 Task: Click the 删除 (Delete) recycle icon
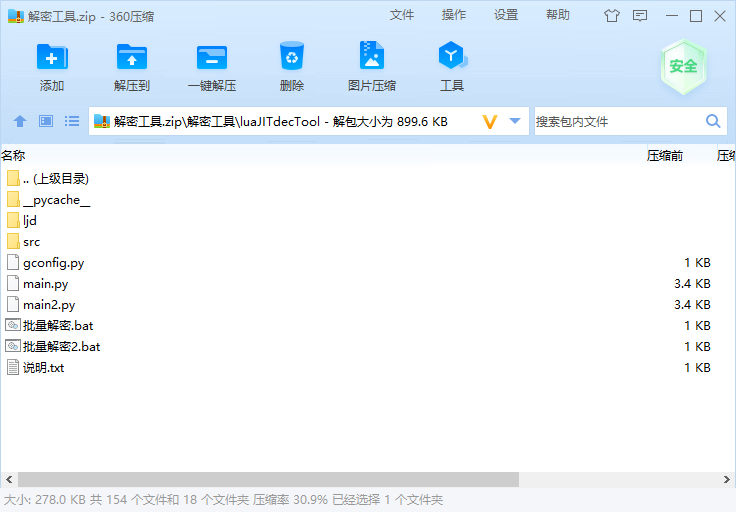292,56
